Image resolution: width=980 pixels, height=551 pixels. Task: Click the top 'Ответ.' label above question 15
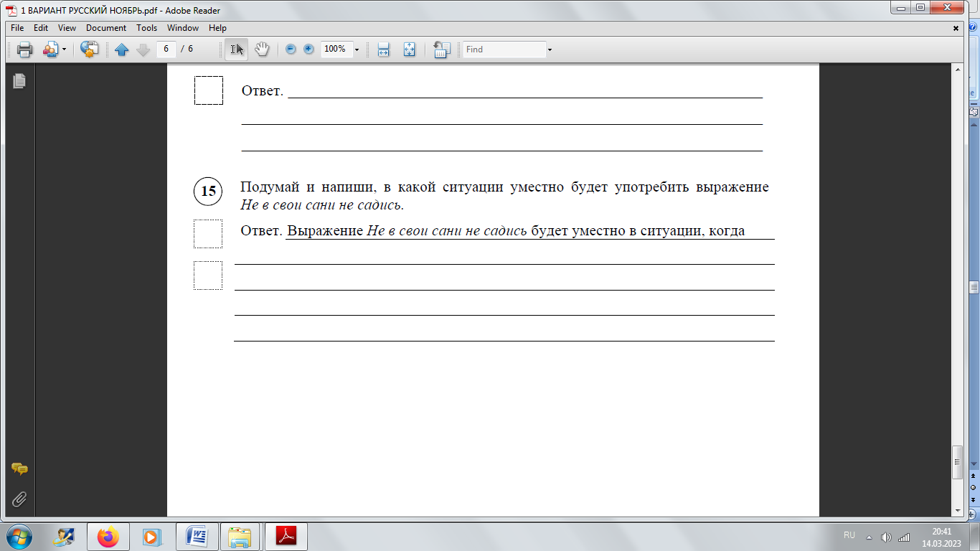pyautogui.click(x=263, y=91)
